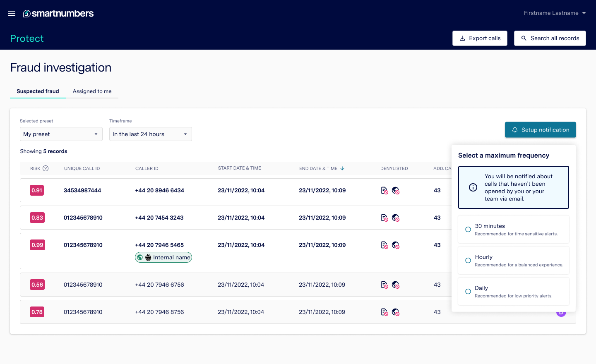Click denylisted globe icon in 0.78 row
The height and width of the screenshot is (364, 596).
click(396, 312)
